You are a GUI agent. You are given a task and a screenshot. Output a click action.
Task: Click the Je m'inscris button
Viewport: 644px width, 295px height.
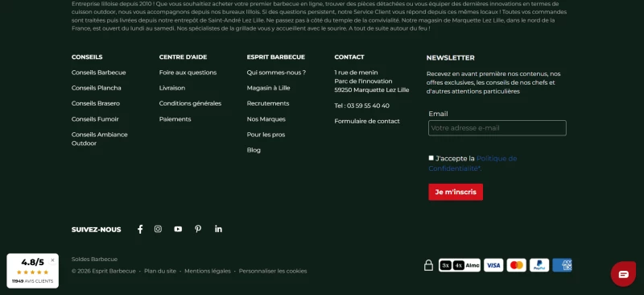[456, 192]
